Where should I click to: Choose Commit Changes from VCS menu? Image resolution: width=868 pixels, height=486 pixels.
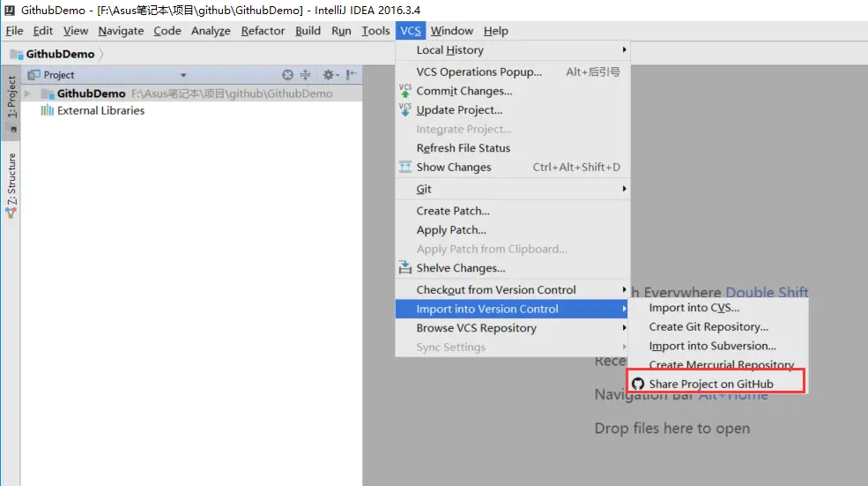(x=513, y=91)
